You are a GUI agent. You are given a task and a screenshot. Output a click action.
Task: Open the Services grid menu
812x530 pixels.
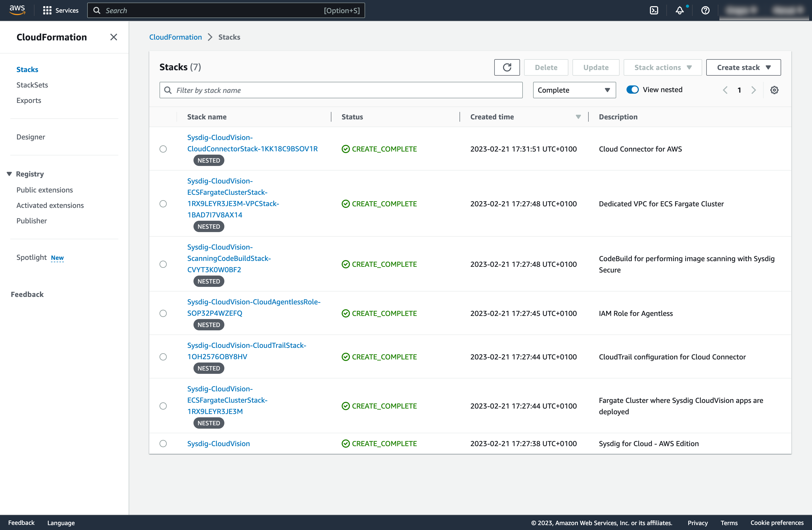pos(61,10)
